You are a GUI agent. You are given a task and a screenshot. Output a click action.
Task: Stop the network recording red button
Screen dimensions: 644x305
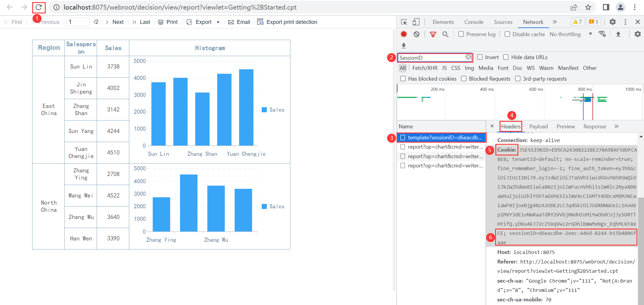coord(403,34)
